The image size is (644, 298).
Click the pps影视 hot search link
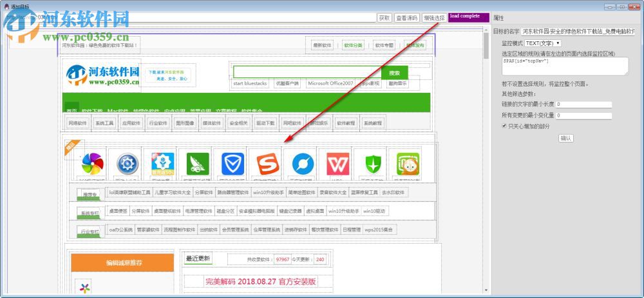[x=371, y=84]
